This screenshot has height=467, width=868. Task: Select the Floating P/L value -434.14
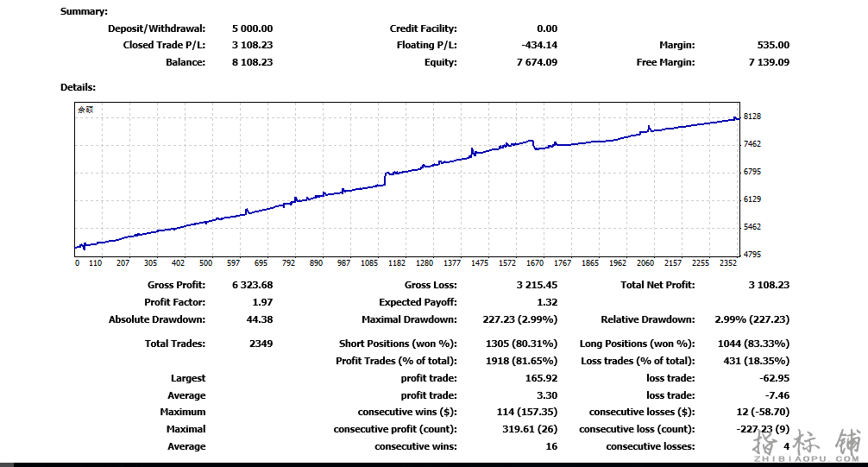click(x=539, y=45)
